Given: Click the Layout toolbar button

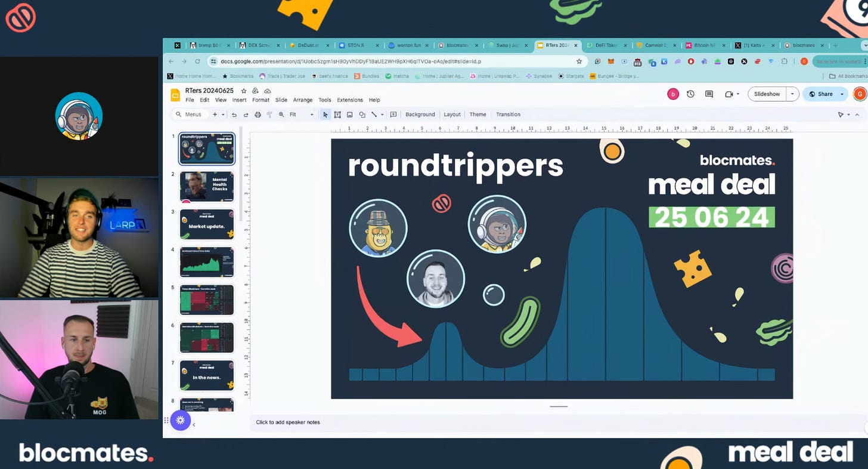Looking at the screenshot, I should (452, 115).
